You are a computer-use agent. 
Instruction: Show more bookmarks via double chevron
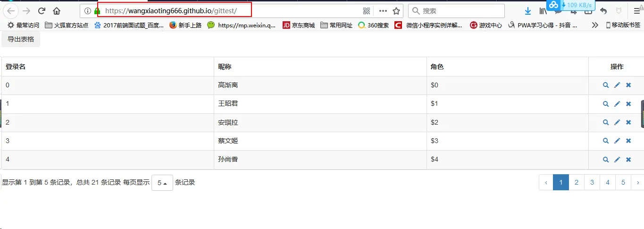[595, 25]
